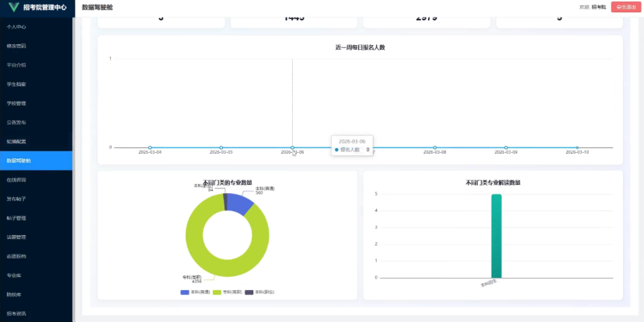
Task: Click the 4356 value label on donut chart
Action: pos(197,282)
